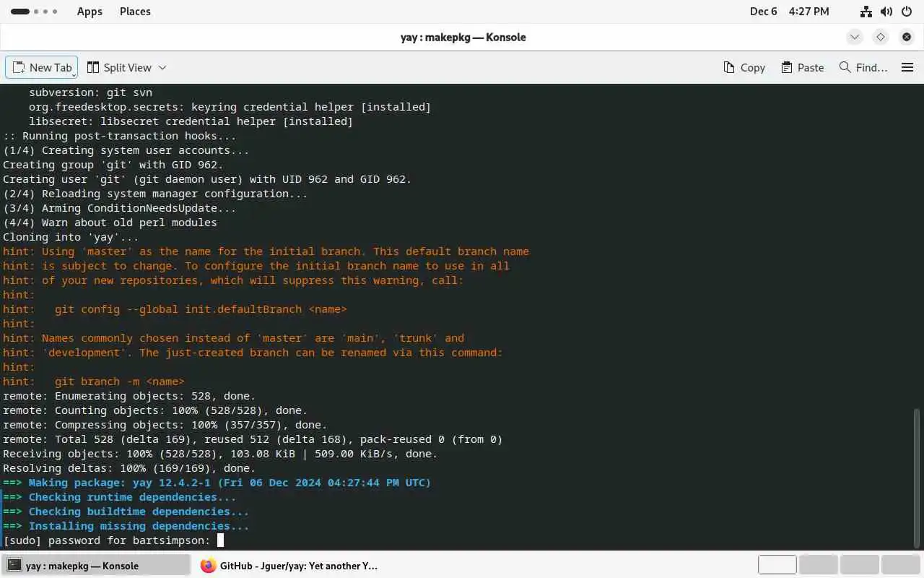Open the Find search tool
Viewport: 924px width, 578px height.
(x=863, y=67)
